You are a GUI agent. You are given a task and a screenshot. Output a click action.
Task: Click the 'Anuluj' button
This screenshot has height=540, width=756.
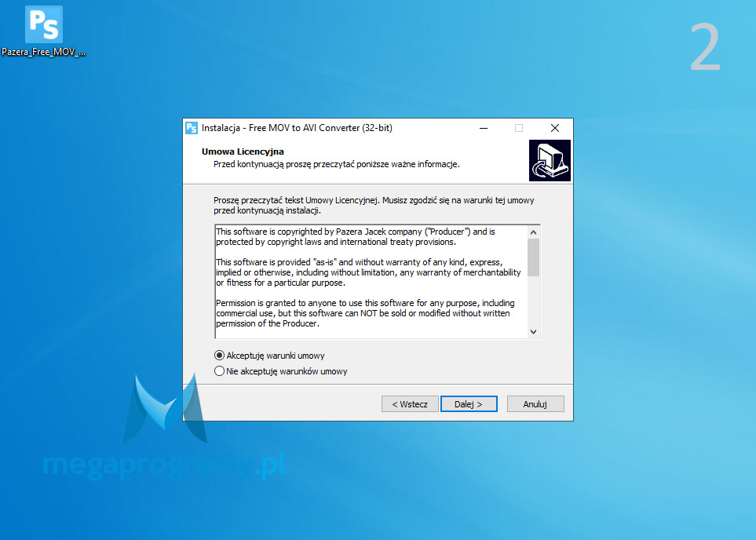coord(535,404)
